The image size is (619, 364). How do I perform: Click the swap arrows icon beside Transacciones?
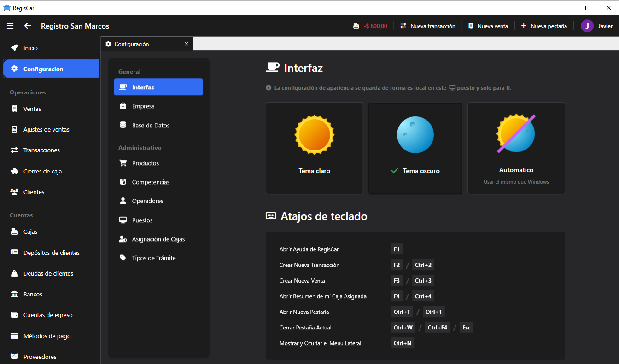coord(14,150)
